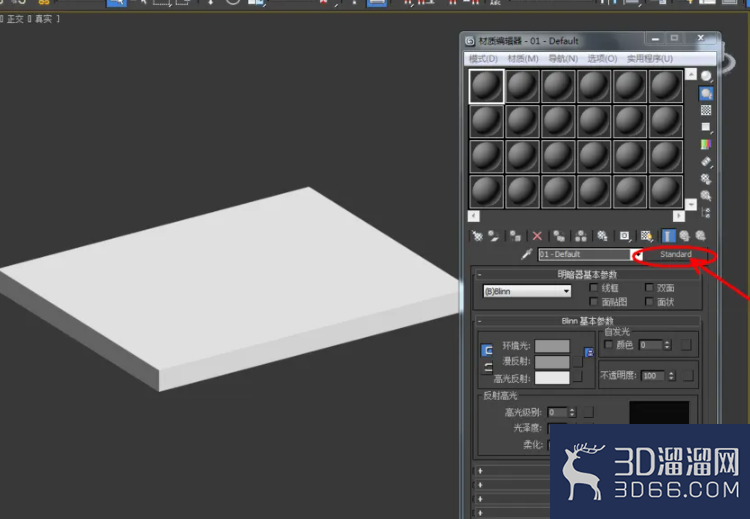The height and width of the screenshot is (519, 750).
Task: Open material editor Options icon
Action: click(x=706, y=179)
